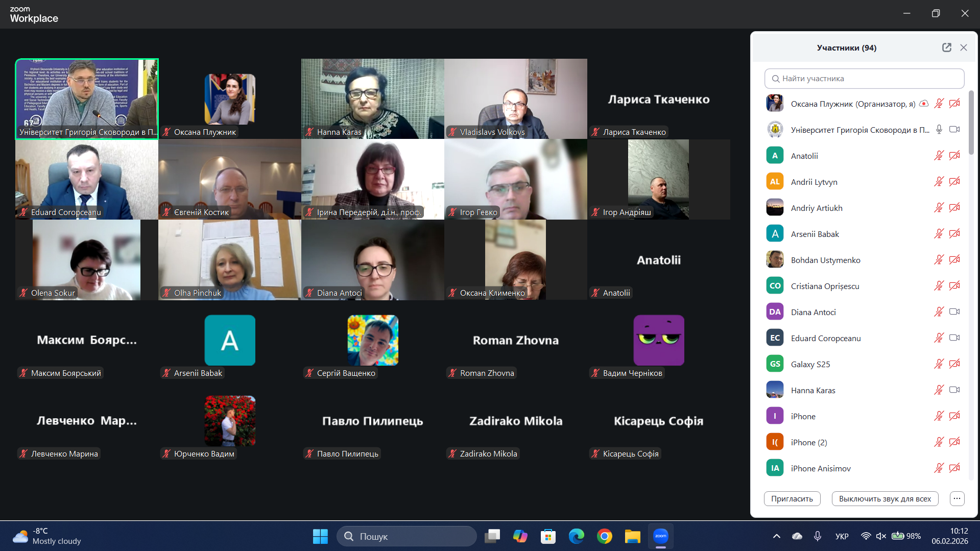Open Microsoft Edge from taskbar
This screenshot has height=551, width=980.
click(577, 536)
